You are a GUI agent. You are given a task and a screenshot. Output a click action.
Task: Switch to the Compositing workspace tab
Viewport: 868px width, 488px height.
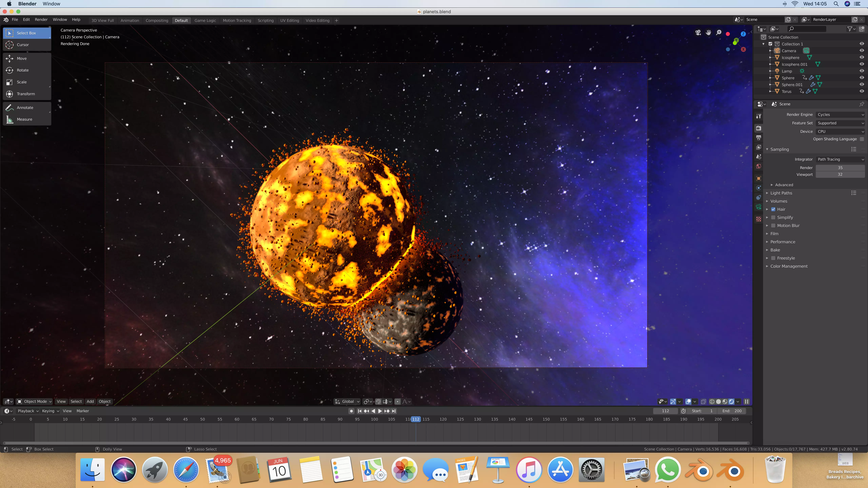point(157,21)
